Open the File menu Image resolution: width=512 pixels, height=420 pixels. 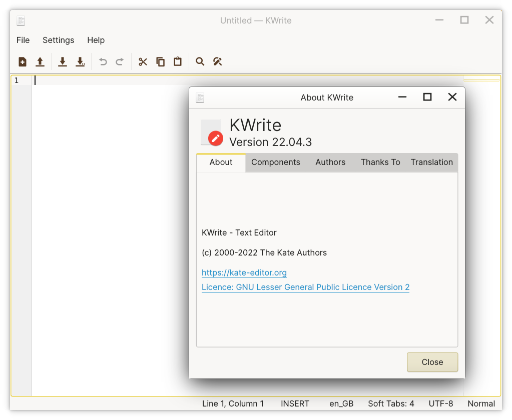point(23,40)
